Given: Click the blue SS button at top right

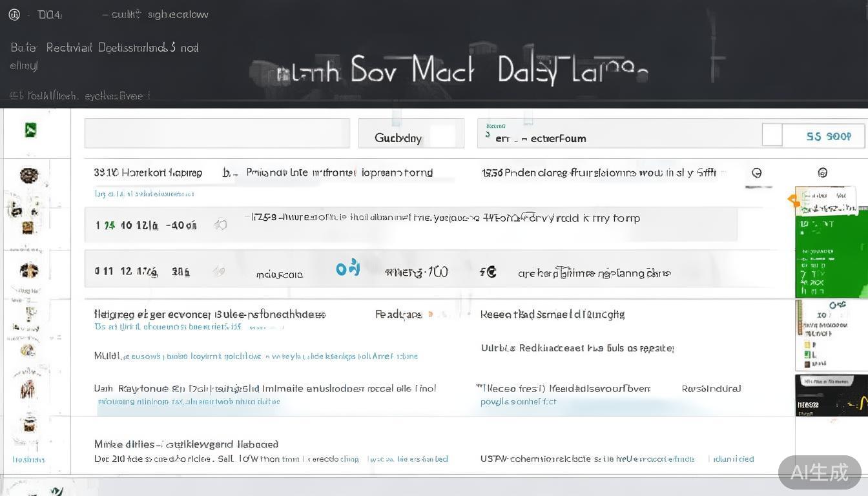Looking at the screenshot, I should [x=828, y=136].
